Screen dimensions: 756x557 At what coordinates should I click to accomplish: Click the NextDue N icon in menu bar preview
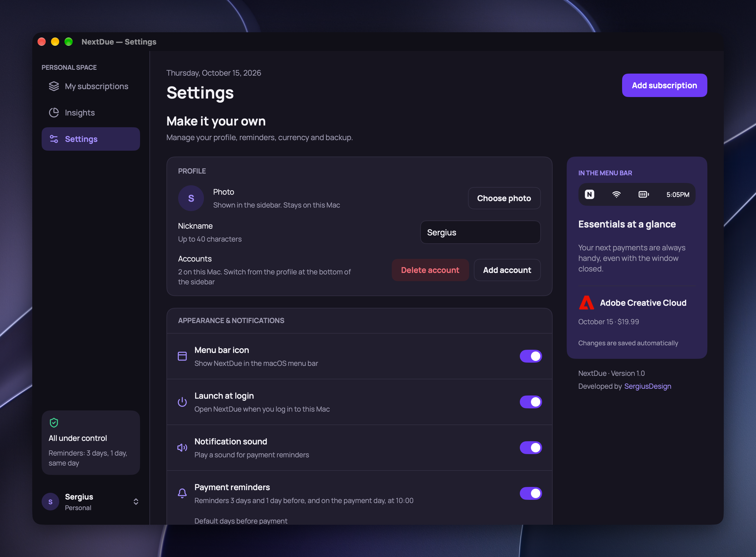click(590, 194)
